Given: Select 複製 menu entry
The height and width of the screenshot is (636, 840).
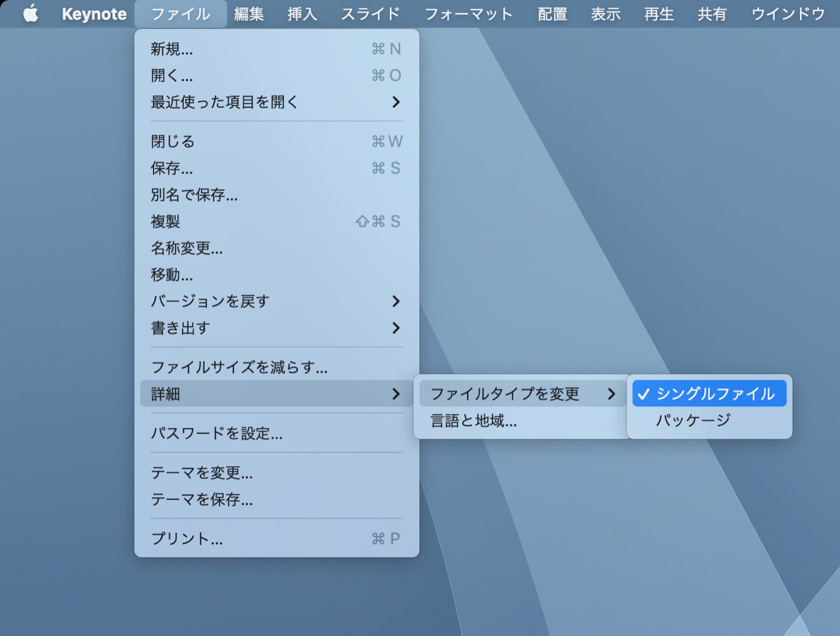Looking at the screenshot, I should 277,221.
